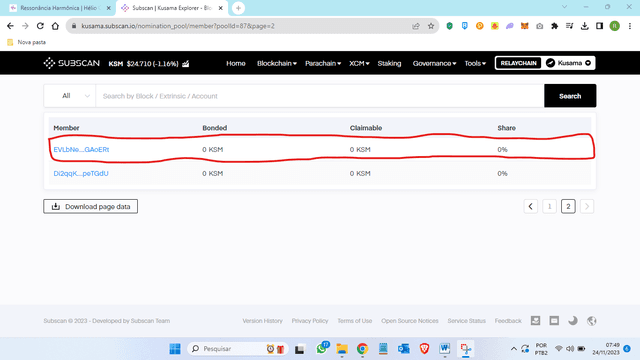Open Brave browser from the taskbar
The height and width of the screenshot is (360, 640).
[424, 349]
